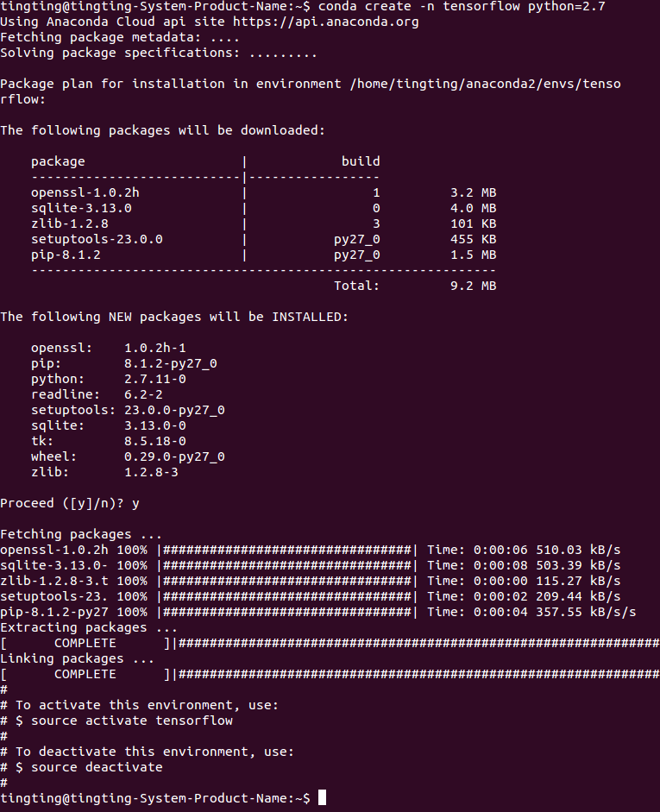This screenshot has height=812, width=660.
Task: Click the sqlite download progress bar
Action: 287,566
